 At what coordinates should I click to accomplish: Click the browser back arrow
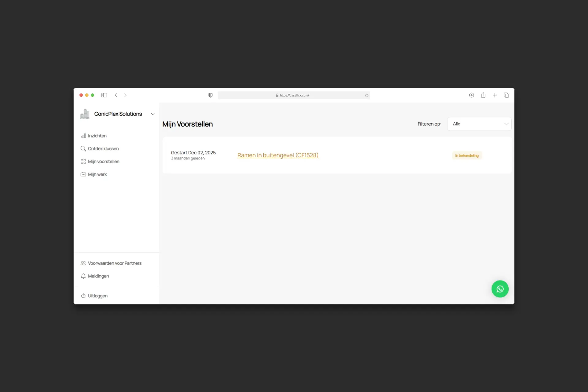tap(116, 95)
